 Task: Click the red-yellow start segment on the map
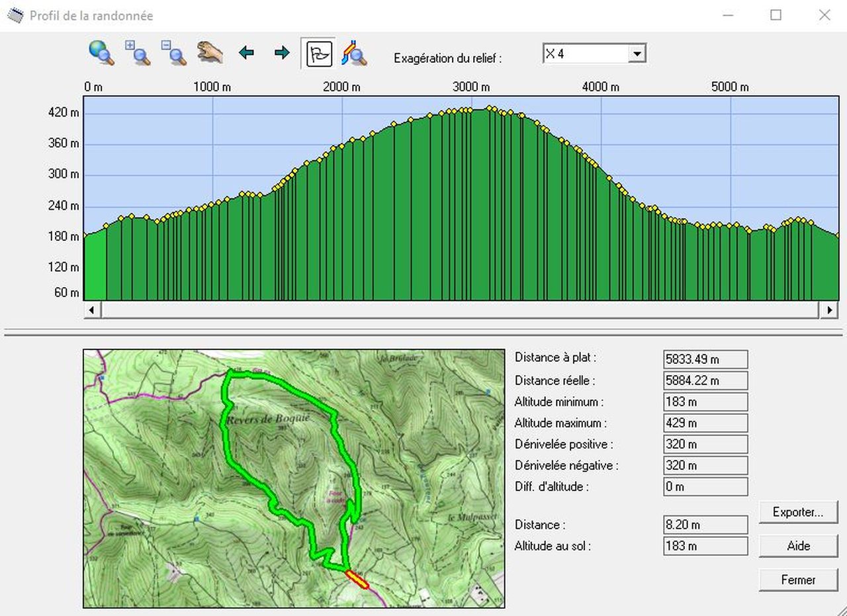pyautogui.click(x=357, y=580)
